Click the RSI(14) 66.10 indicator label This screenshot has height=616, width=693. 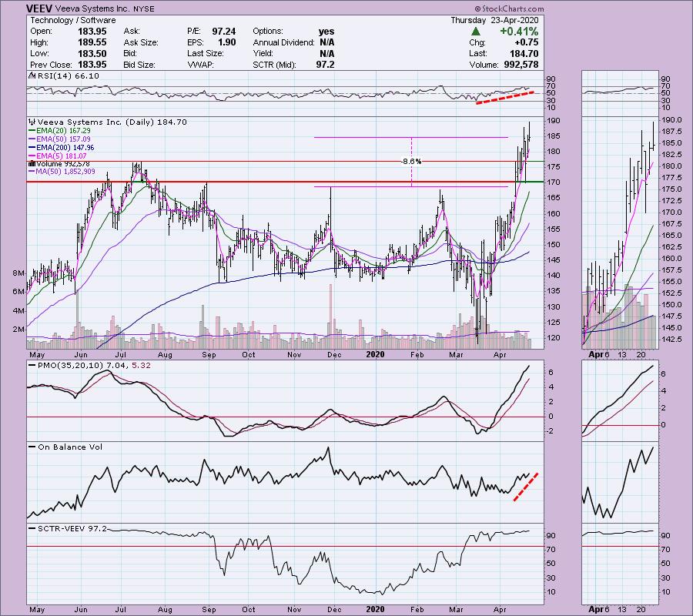(x=69, y=76)
